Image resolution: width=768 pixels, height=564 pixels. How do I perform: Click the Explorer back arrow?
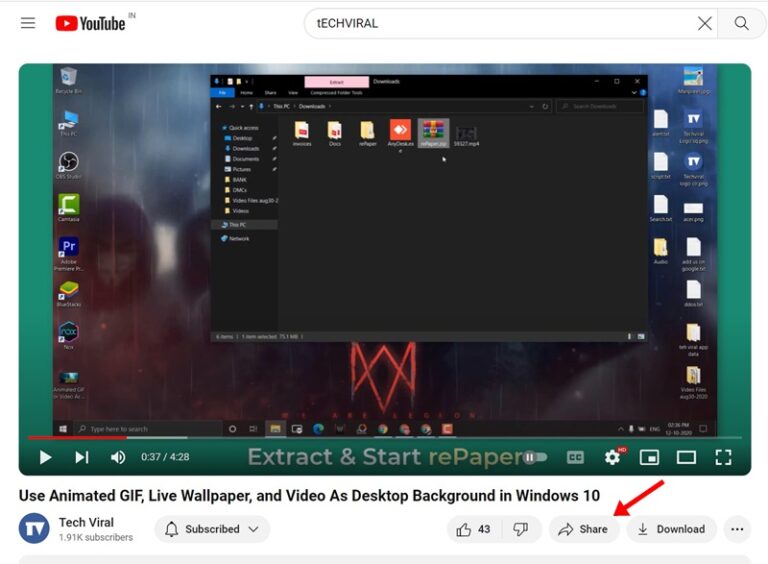219,106
